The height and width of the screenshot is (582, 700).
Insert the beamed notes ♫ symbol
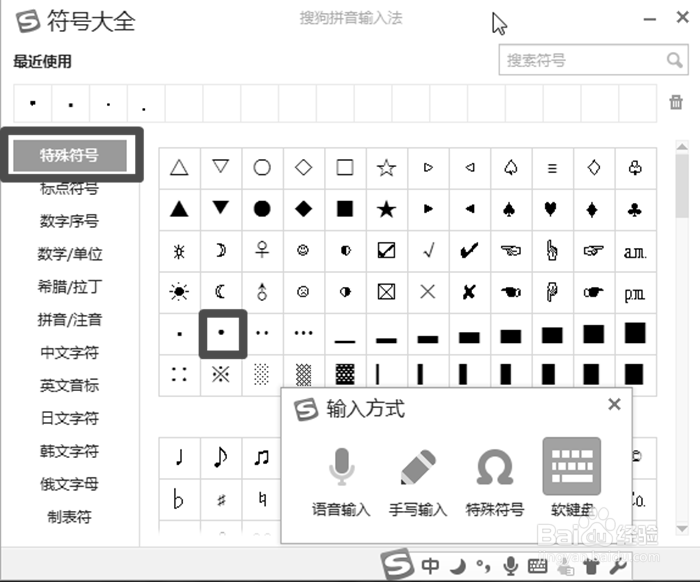(x=262, y=457)
